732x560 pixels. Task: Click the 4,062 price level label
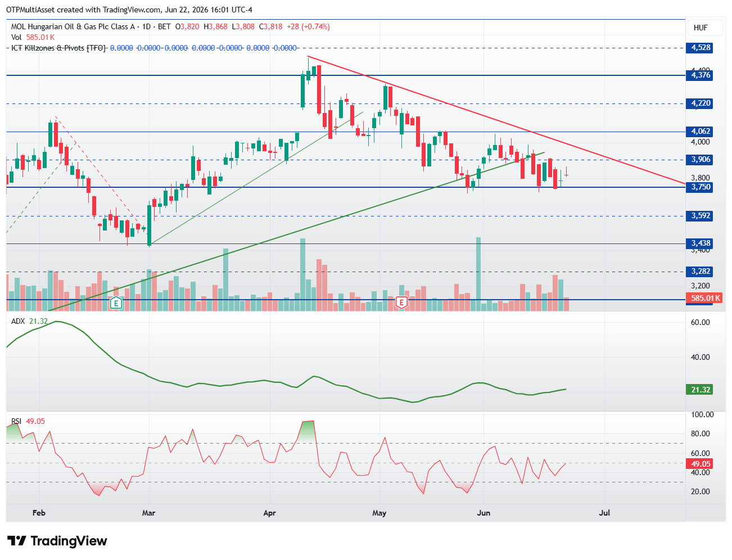tap(699, 132)
